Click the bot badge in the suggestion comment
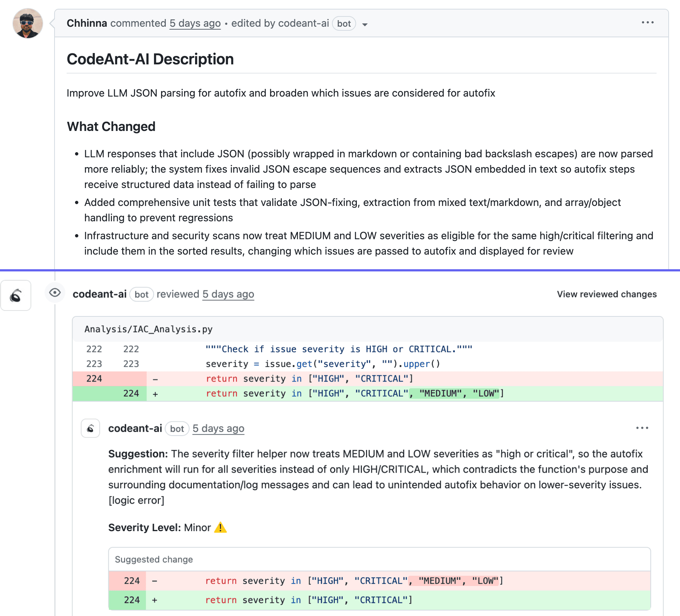The height and width of the screenshot is (616, 680). coord(177,429)
